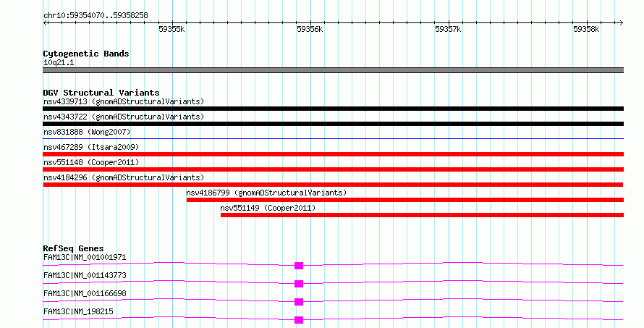
Task: Open the nsv4339713 variant label
Action: pos(124,101)
